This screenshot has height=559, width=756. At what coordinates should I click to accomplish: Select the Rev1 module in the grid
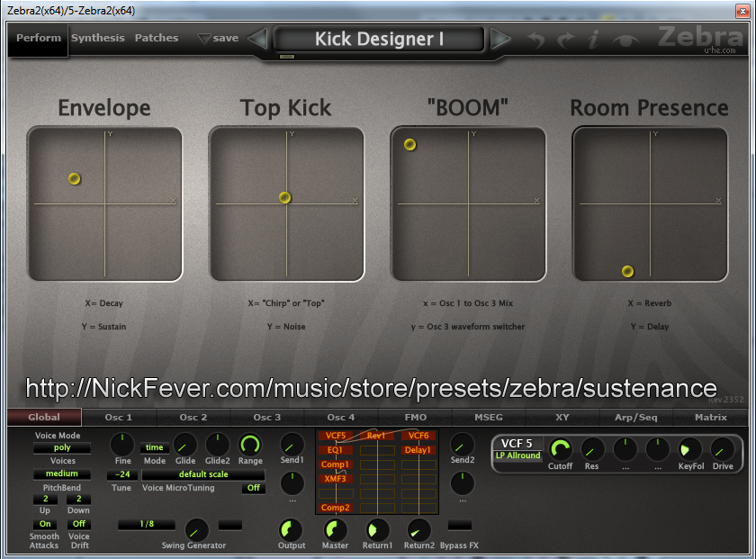tap(376, 436)
